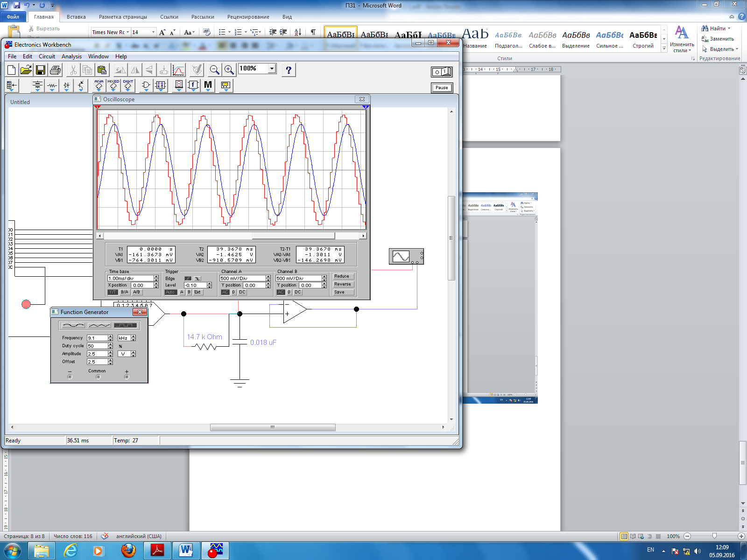Click the Frequency value field

[x=97, y=338]
